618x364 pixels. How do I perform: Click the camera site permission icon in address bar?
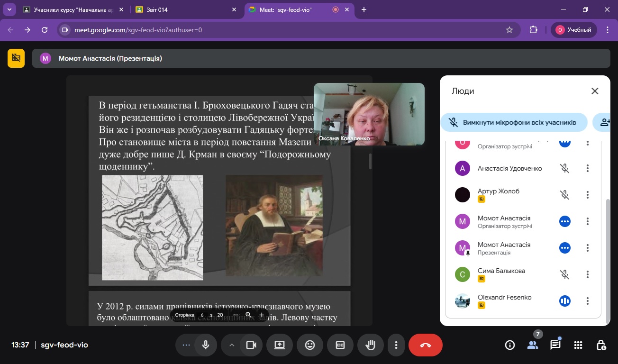pos(65,30)
